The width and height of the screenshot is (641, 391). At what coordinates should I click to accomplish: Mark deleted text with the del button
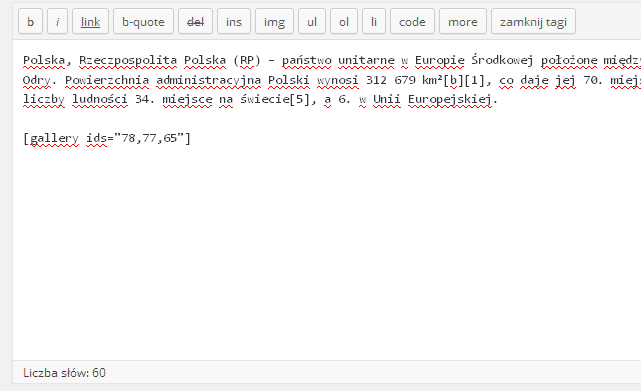pyautogui.click(x=195, y=21)
